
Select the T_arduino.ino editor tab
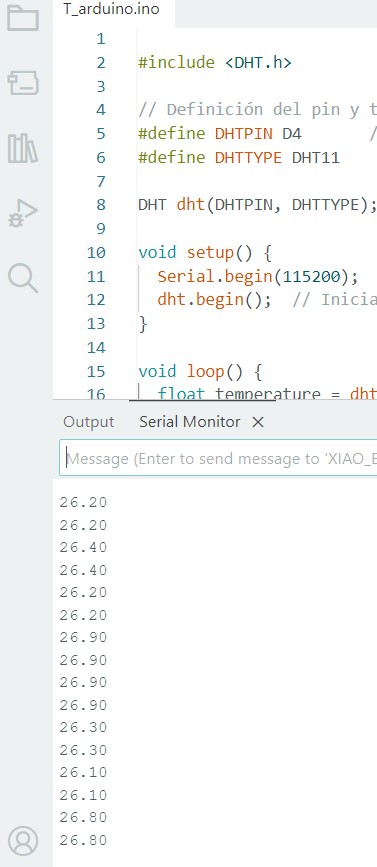(x=111, y=10)
